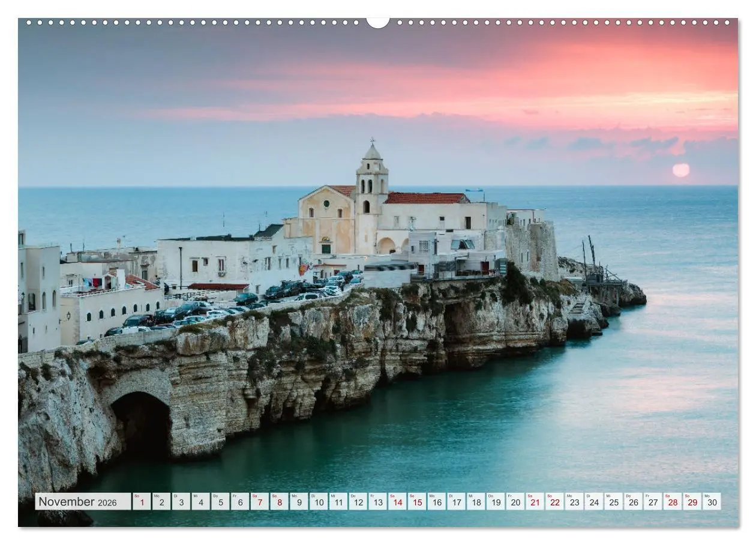This screenshot has height=545, width=756.
Task: Click day 14 in the calendar strip
Action: click(397, 502)
